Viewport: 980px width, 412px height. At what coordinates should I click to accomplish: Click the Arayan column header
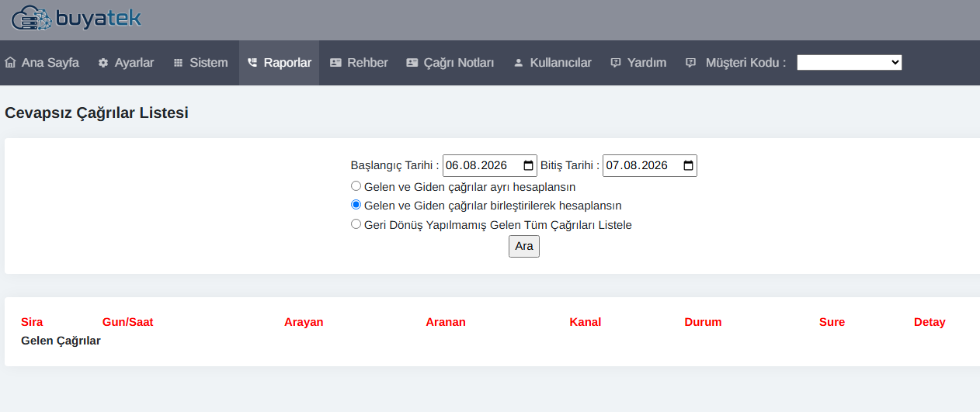[304, 322]
